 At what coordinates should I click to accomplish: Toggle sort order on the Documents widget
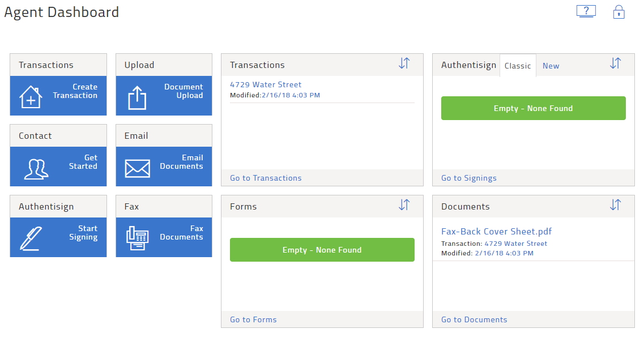tap(615, 205)
